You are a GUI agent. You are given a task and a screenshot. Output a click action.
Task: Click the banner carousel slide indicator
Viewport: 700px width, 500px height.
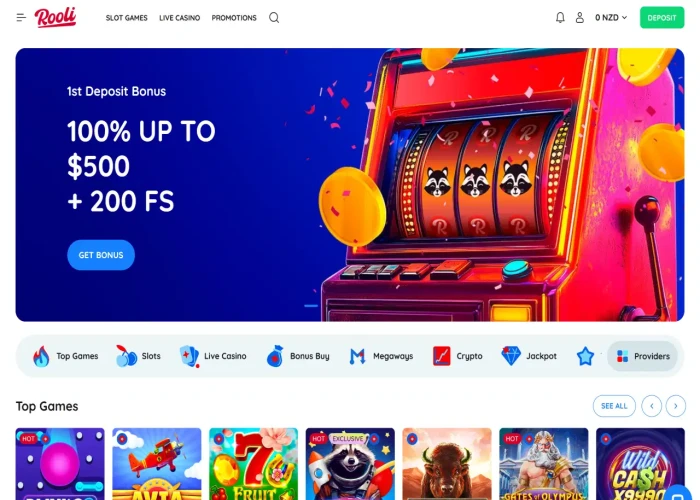[311, 306]
